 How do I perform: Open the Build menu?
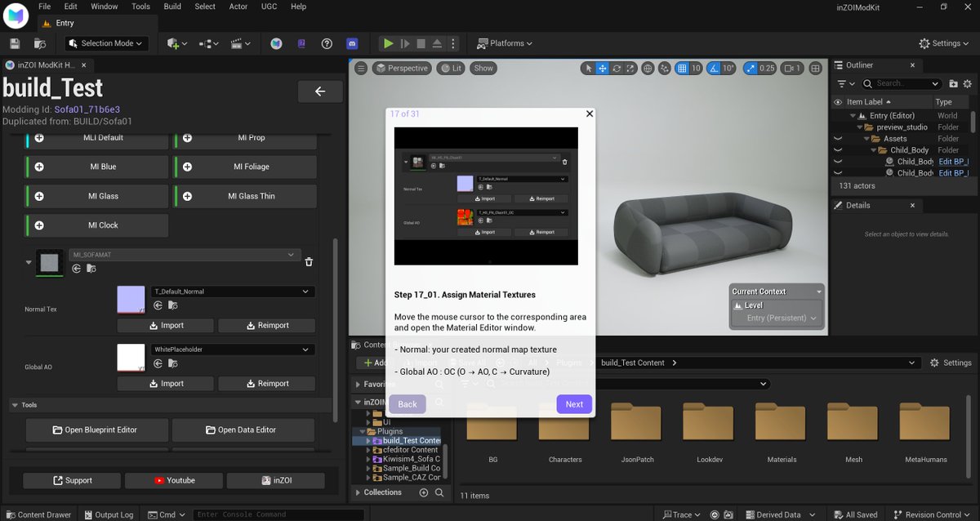[172, 7]
